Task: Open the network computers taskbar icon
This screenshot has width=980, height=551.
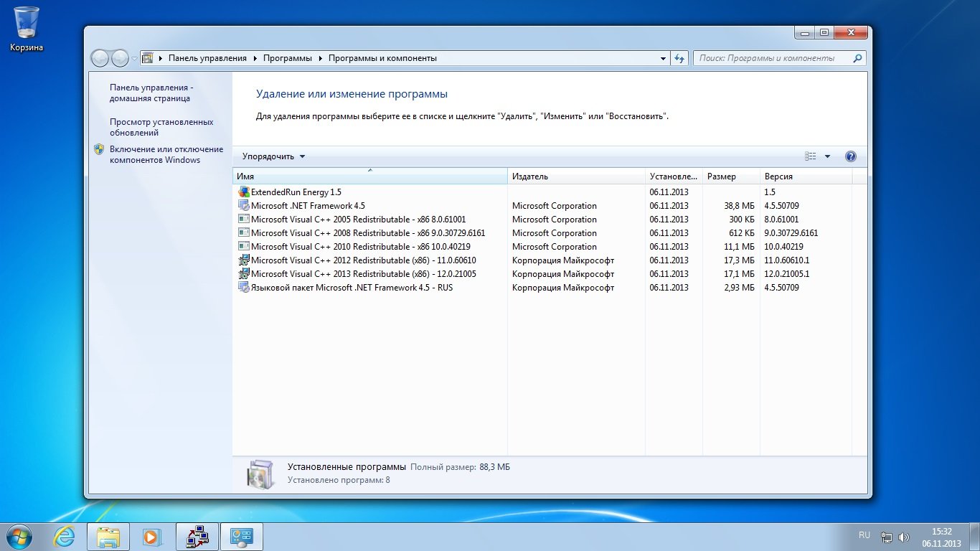Action: 197,536
